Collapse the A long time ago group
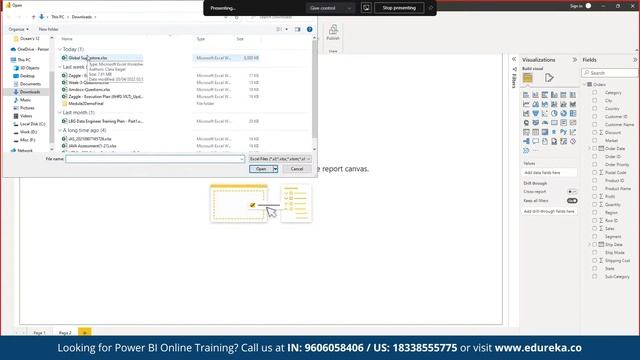 [60, 130]
